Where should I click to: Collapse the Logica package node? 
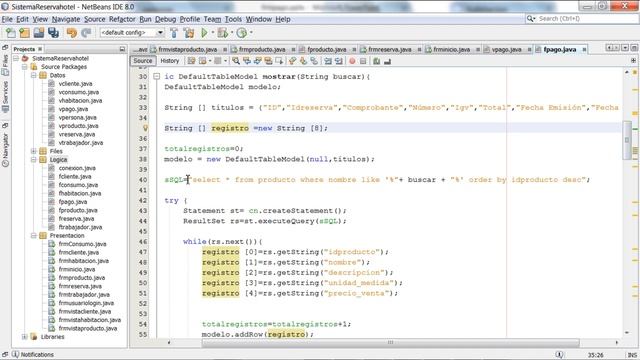33,160
